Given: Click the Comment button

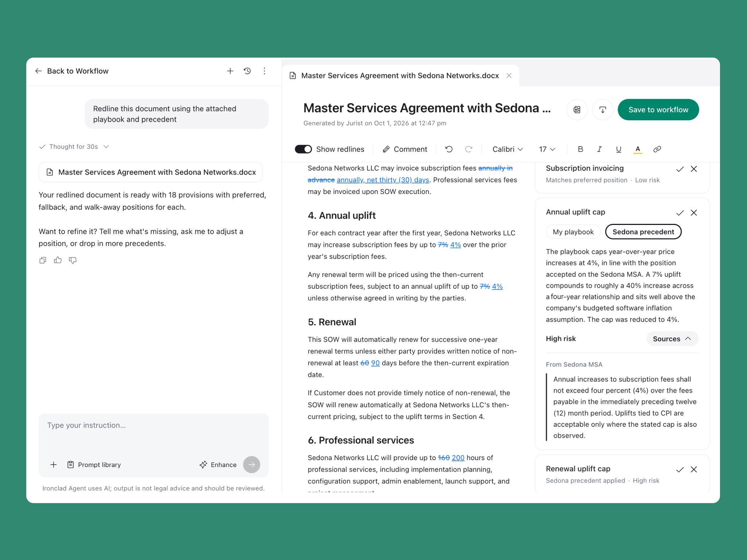Looking at the screenshot, I should [405, 149].
